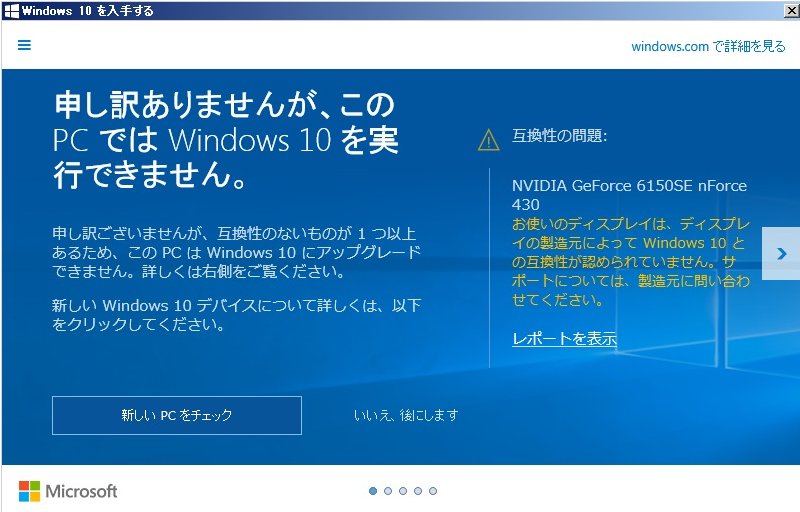Select the first page indicator dot

[x=373, y=491]
